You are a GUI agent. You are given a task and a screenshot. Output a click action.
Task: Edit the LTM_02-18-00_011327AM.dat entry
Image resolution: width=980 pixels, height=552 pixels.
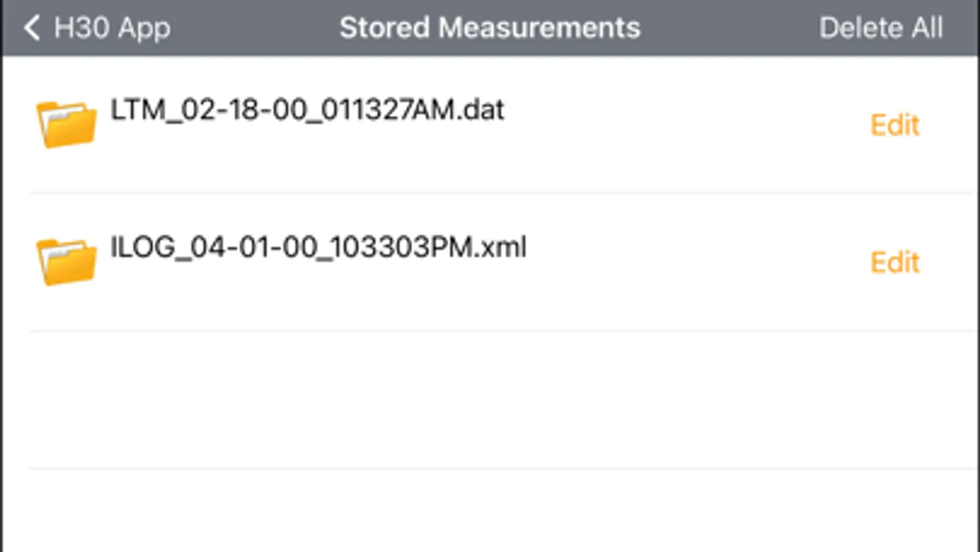[895, 125]
